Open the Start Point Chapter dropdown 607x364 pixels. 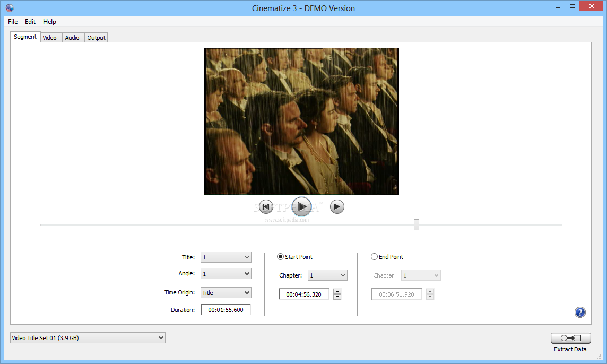click(x=327, y=275)
